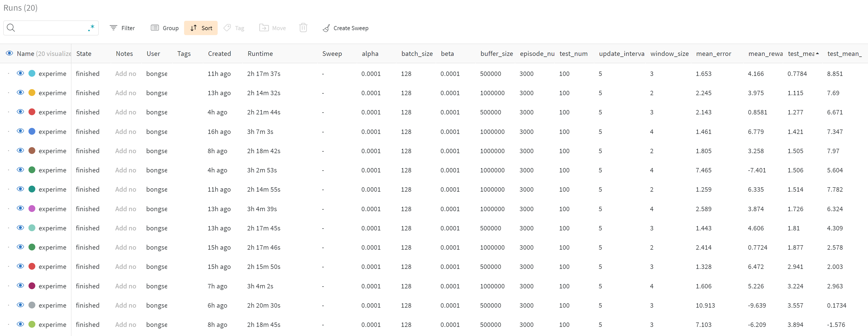Click the Create Sweep broom icon
The image size is (868, 336).
[x=326, y=28]
